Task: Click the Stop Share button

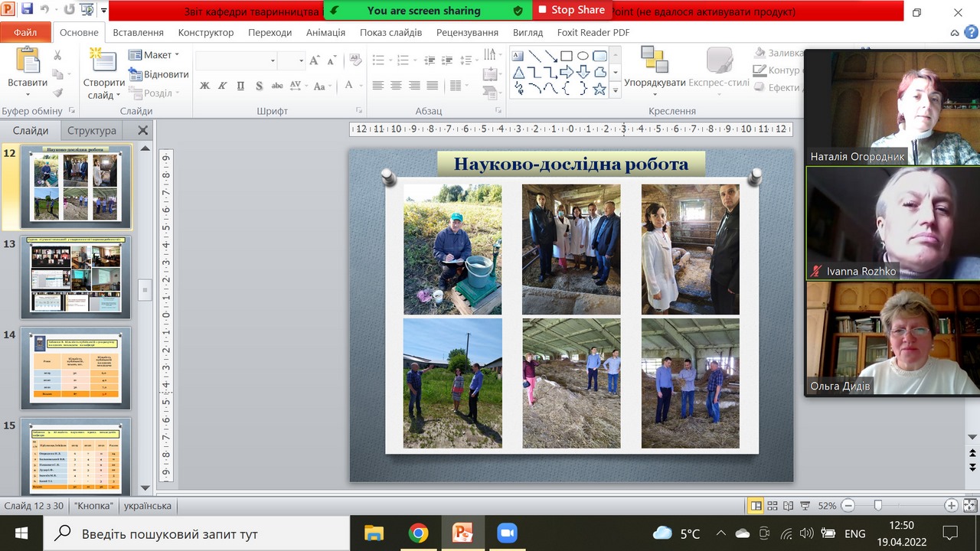Action: [571, 10]
